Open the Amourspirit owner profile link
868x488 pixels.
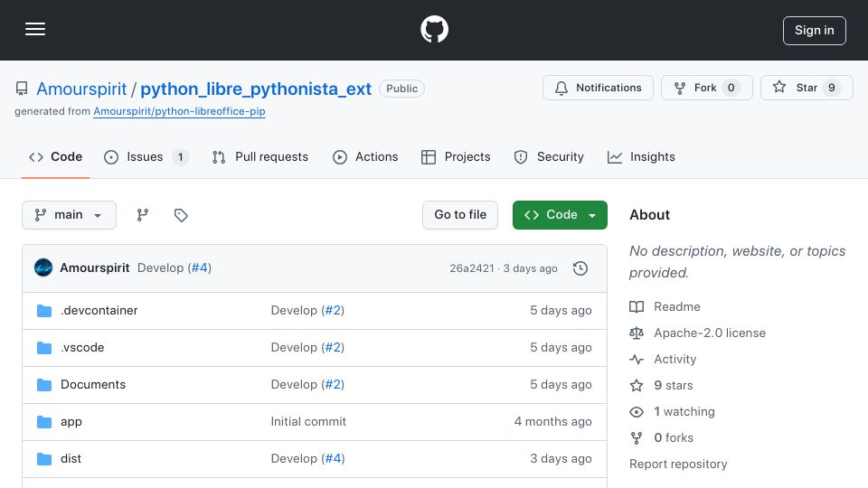pos(81,89)
